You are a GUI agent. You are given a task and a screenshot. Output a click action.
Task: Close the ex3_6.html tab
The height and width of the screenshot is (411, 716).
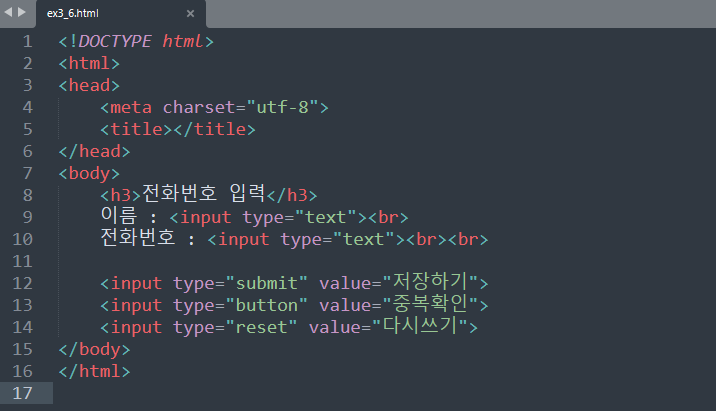click(190, 14)
